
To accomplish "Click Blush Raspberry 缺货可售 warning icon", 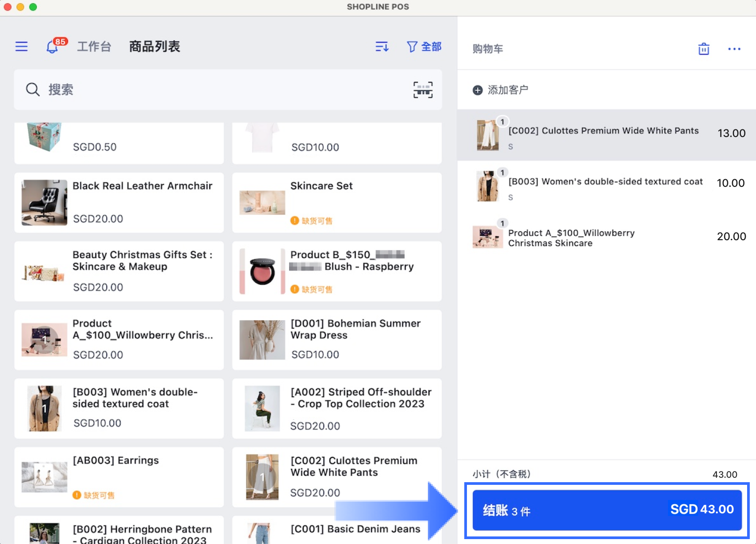I will [x=294, y=289].
